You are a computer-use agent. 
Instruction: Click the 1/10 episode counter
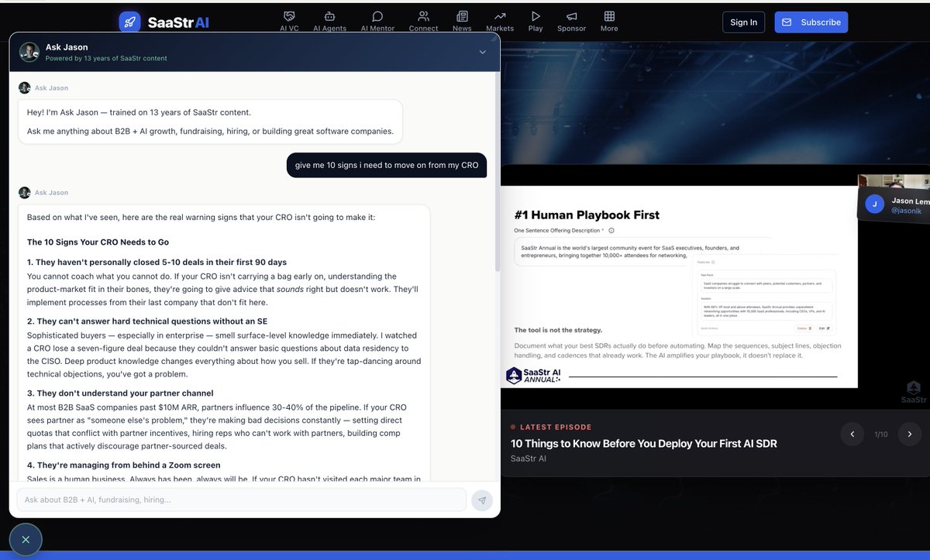pyautogui.click(x=881, y=435)
